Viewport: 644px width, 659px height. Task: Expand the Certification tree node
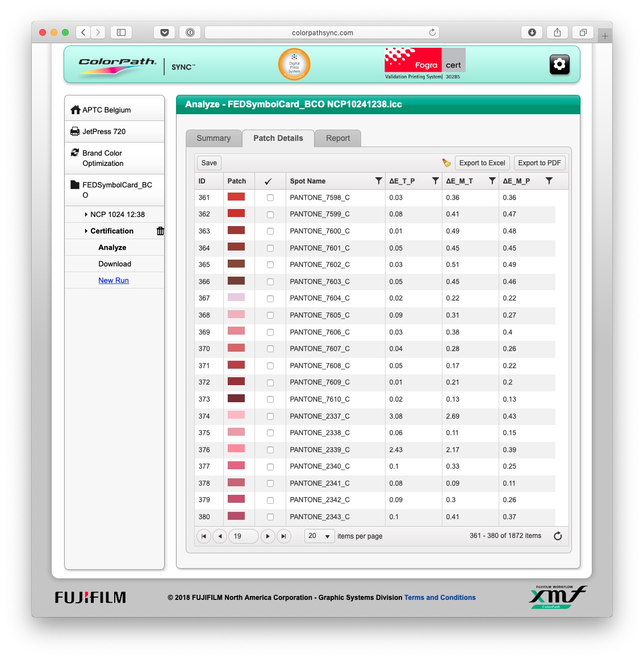pyautogui.click(x=86, y=231)
